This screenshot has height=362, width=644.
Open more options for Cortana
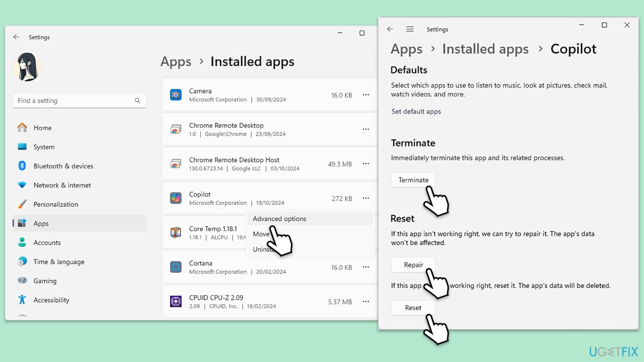(x=366, y=267)
